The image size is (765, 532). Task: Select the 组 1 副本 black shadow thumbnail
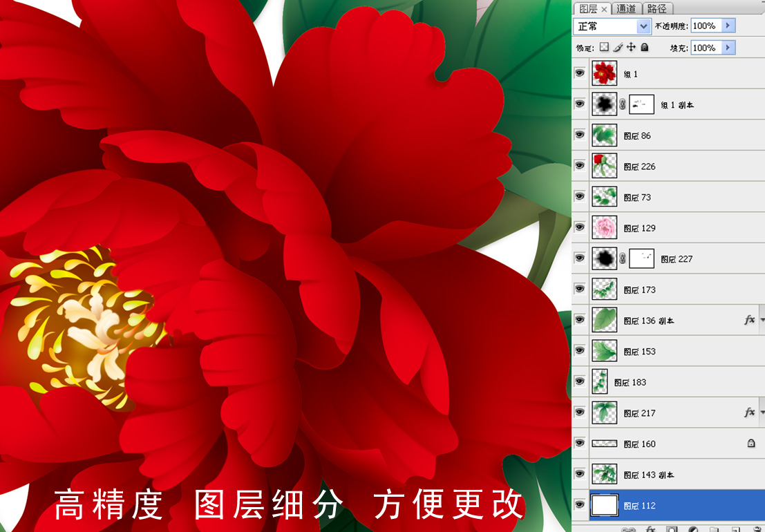tap(605, 104)
